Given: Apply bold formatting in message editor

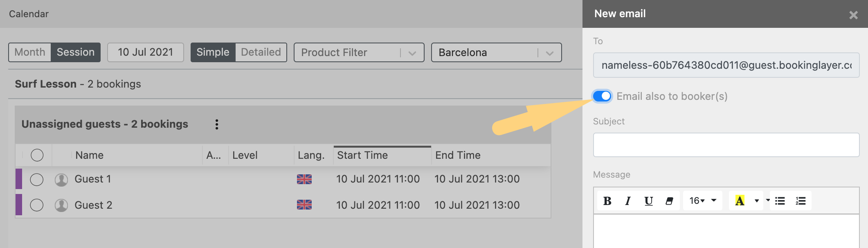Looking at the screenshot, I should [607, 201].
